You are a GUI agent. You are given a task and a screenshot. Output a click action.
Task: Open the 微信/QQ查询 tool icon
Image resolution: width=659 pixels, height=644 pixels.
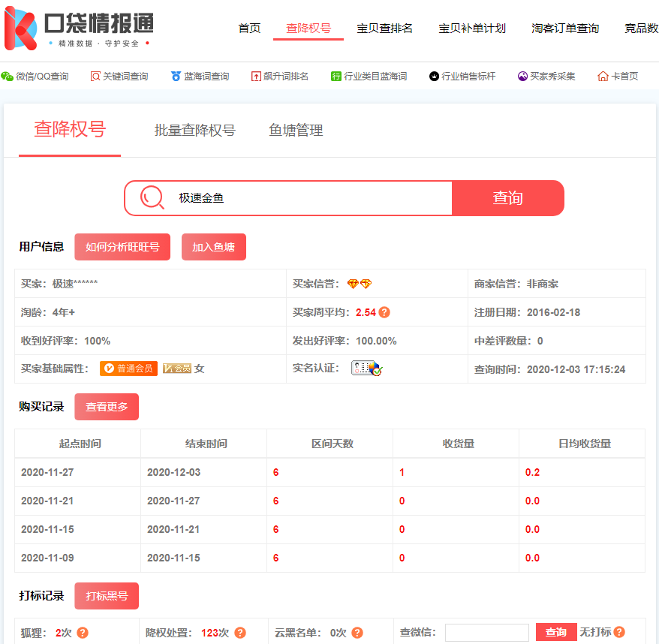pos(8,76)
